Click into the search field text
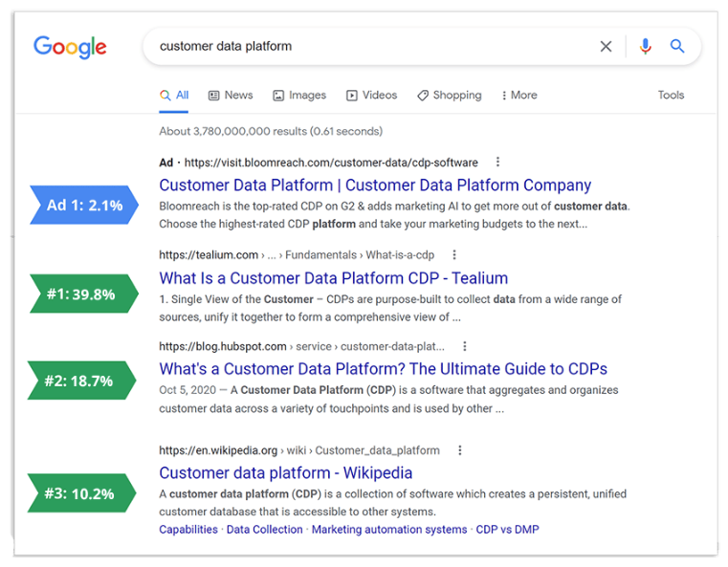 [226, 47]
